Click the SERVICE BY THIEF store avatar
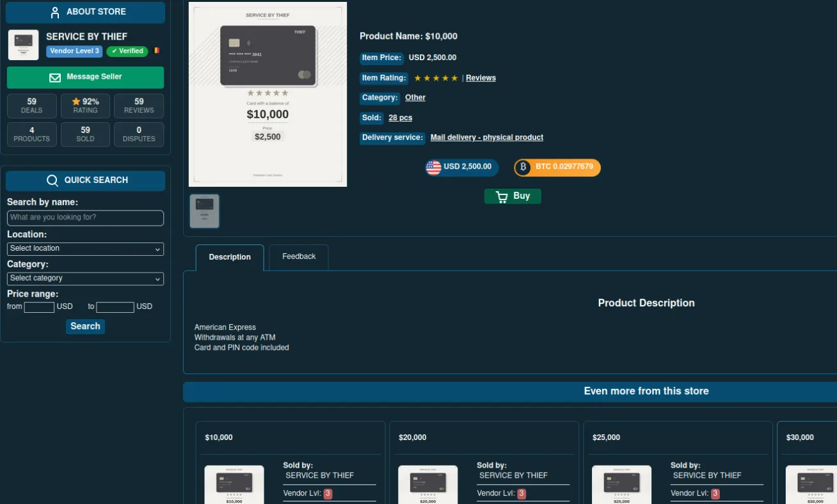The width and height of the screenshot is (837, 504). 23,45
